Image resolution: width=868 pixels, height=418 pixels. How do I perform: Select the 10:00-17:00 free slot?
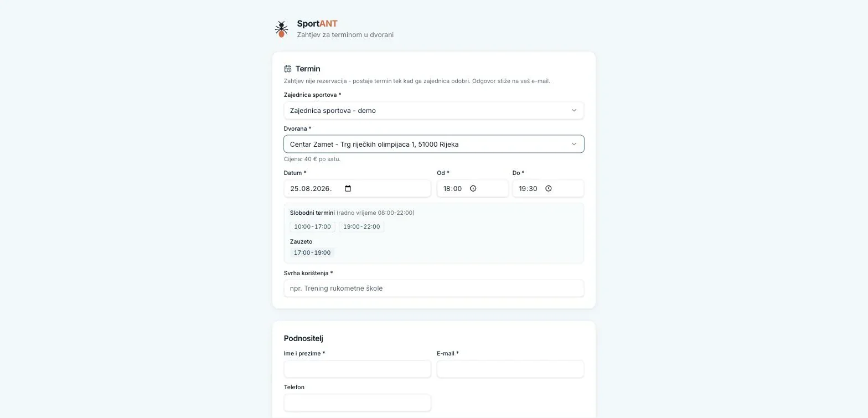[312, 226]
